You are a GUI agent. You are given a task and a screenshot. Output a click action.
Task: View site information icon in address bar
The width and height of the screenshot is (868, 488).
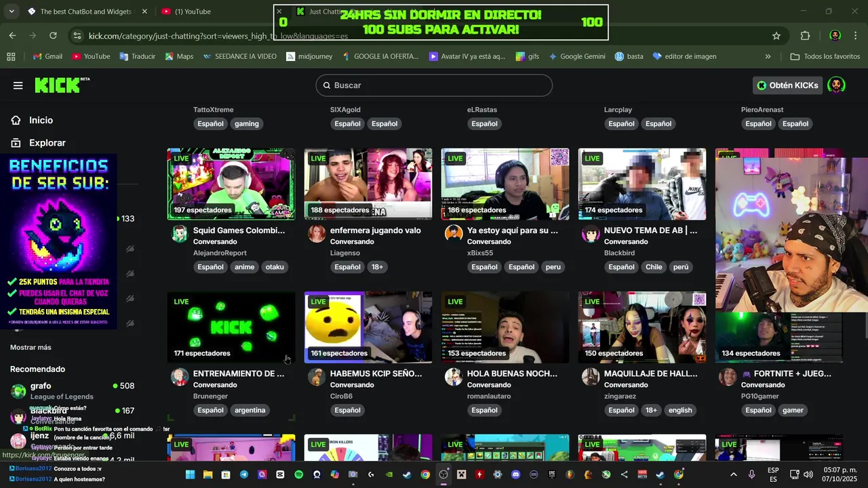pos(77,35)
